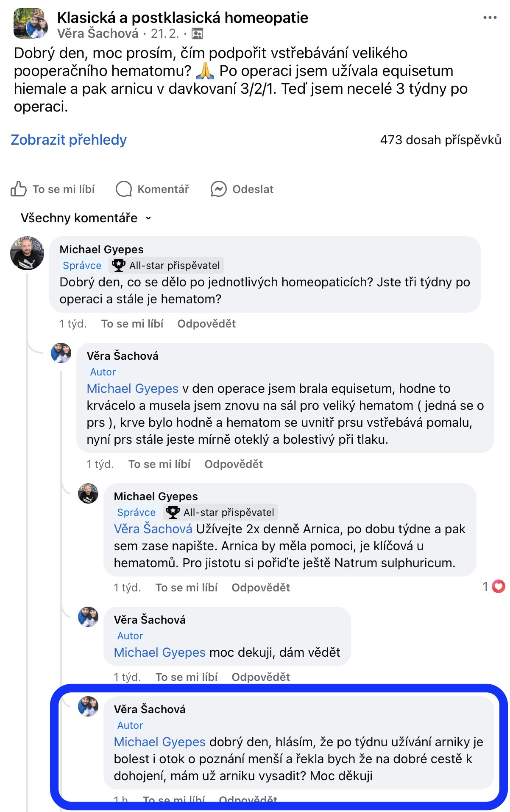
Task: Click Odpovědět under Věra's hematoma explanation comment
Action: point(233,464)
